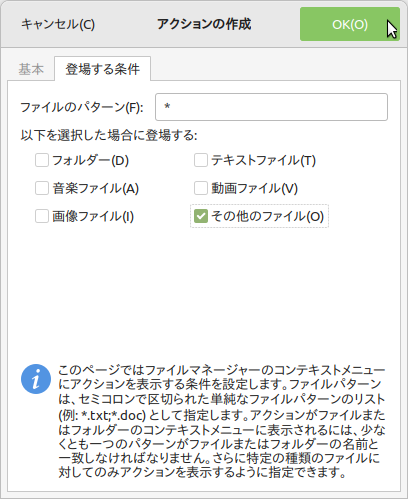
Task: Click the asterisk in the pattern field
Action: tap(167, 107)
